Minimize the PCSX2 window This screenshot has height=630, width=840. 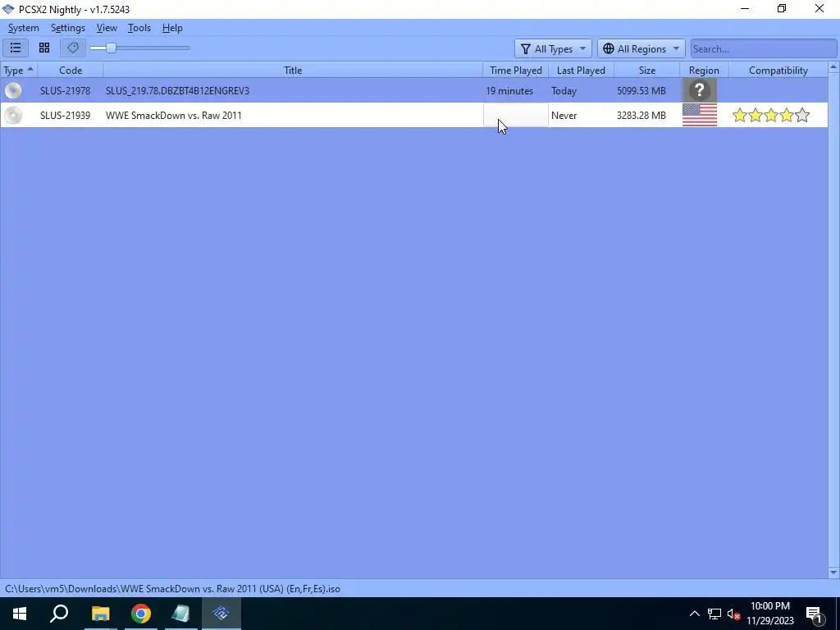click(745, 8)
